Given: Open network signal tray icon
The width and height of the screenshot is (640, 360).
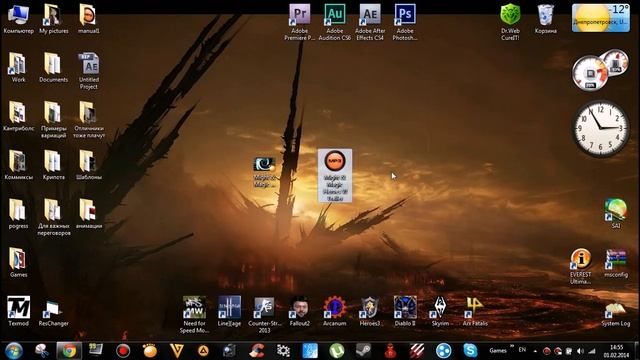Looking at the screenshot, I should [592, 351].
